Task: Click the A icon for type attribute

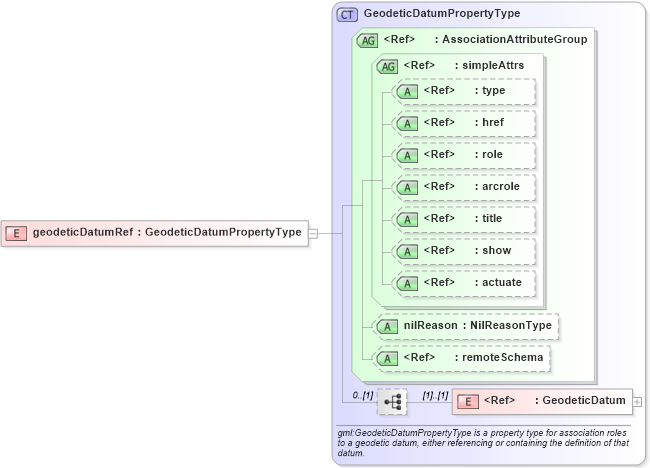Action: pyautogui.click(x=407, y=92)
